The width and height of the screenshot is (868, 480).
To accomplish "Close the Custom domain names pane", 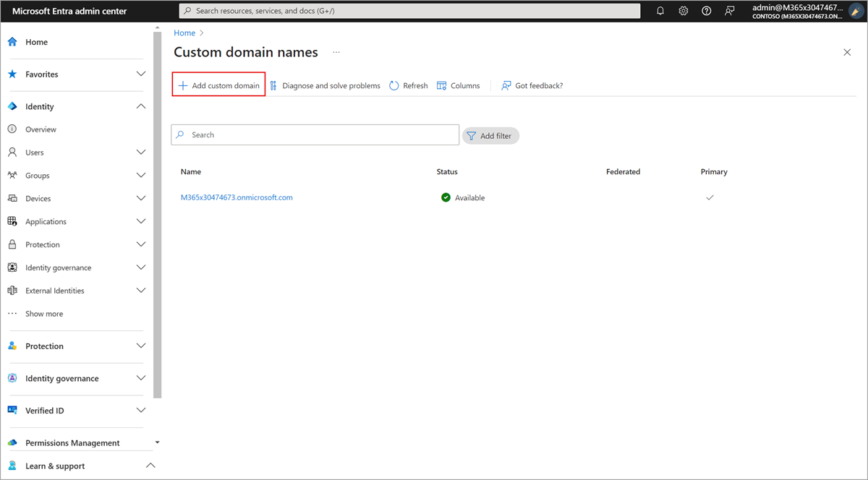I will [x=847, y=52].
